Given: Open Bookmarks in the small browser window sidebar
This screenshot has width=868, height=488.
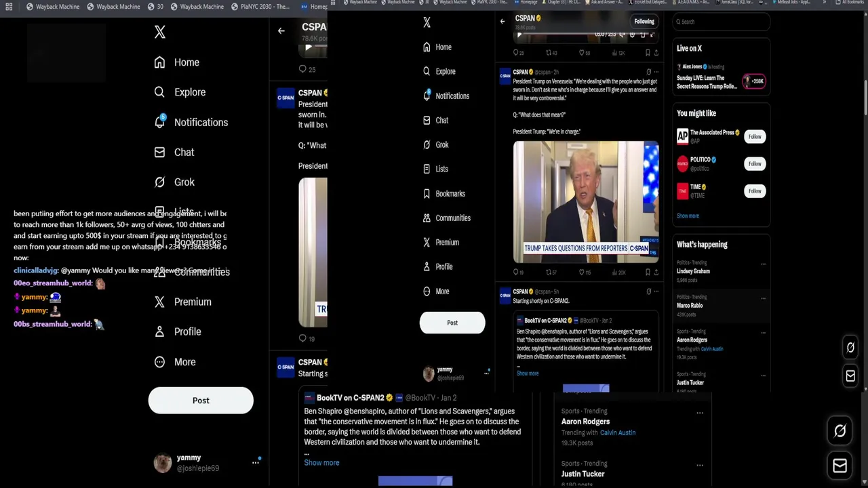Looking at the screenshot, I should click(x=443, y=193).
